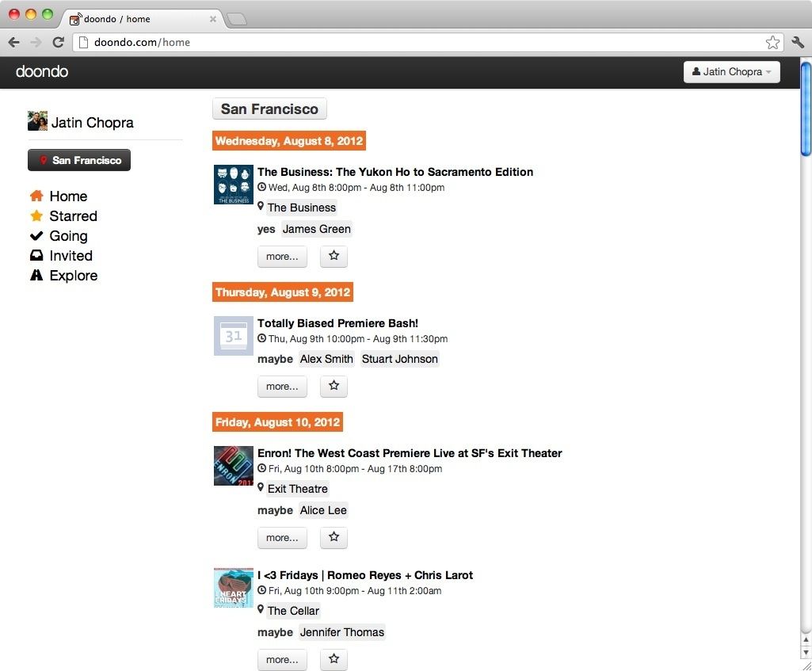Click the San Francisco heading button above events
812x671 pixels.
pos(269,109)
